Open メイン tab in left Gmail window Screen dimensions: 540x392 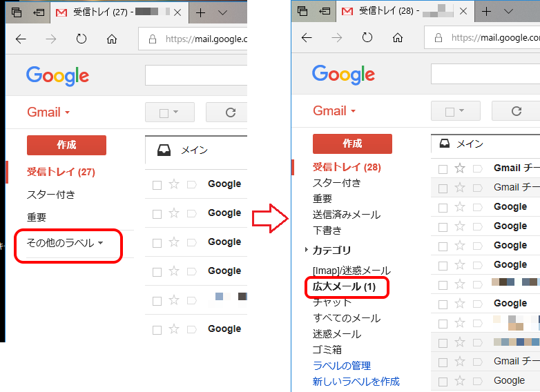[196, 150]
